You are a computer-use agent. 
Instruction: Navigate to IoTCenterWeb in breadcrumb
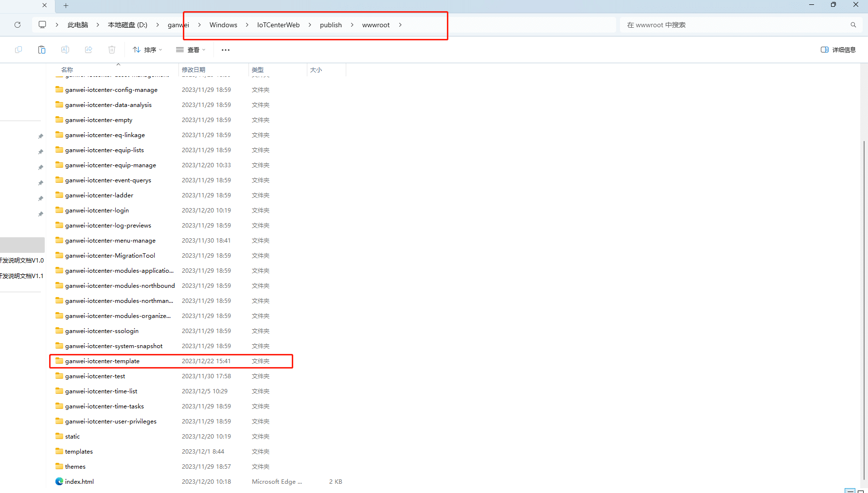pos(278,25)
